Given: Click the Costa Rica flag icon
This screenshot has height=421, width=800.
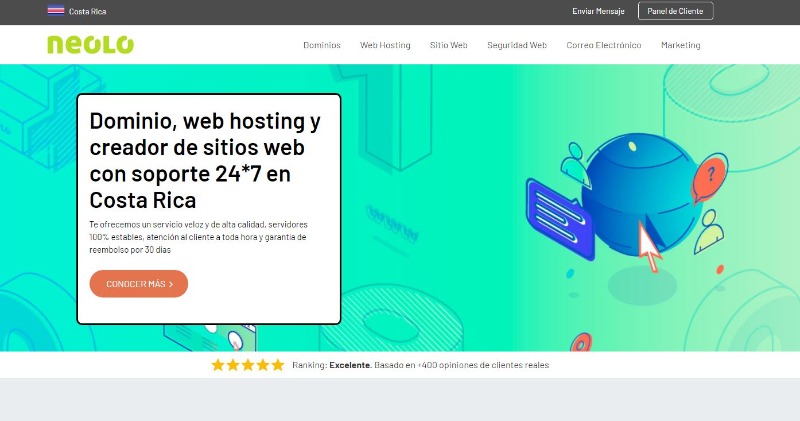Looking at the screenshot, I should tap(56, 12).
